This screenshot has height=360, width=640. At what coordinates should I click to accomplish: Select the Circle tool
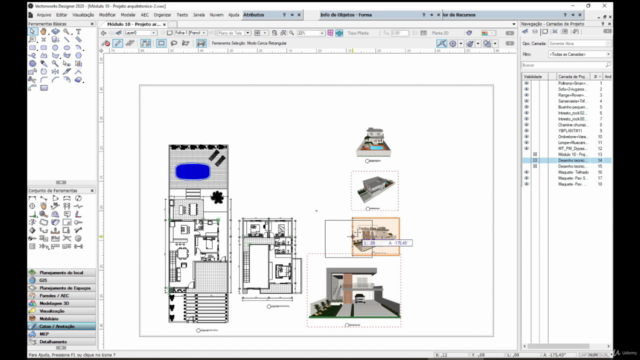tap(55, 47)
